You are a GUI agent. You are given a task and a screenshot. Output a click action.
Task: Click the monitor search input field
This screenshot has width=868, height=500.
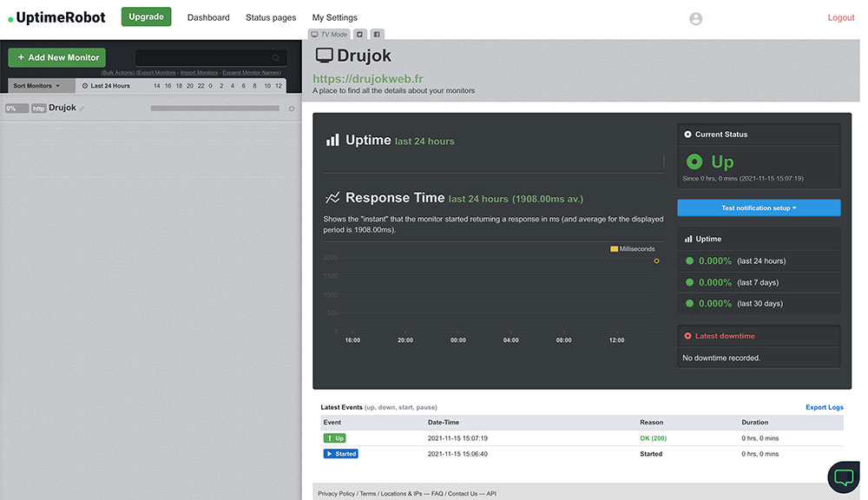(211, 58)
